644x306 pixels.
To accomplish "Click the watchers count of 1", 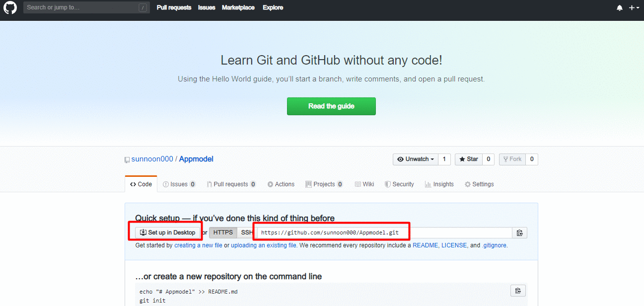I will 444,159.
